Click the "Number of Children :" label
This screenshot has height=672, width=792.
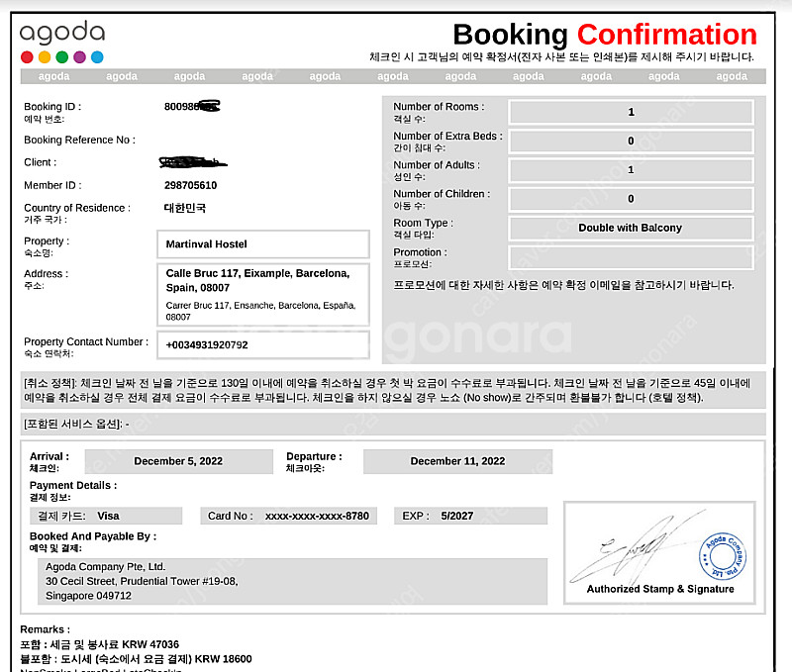coord(442,194)
